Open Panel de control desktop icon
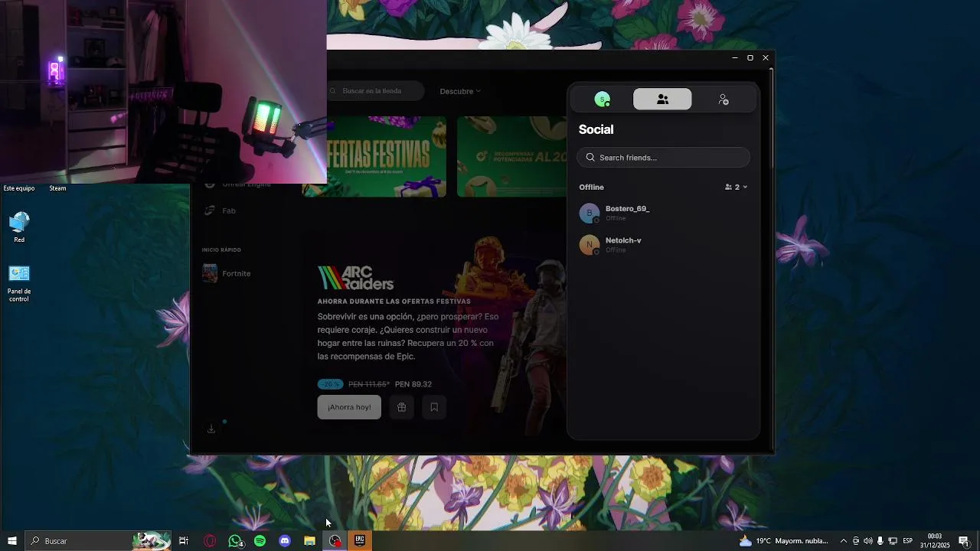Viewport: 980px width, 551px height. 19,283
